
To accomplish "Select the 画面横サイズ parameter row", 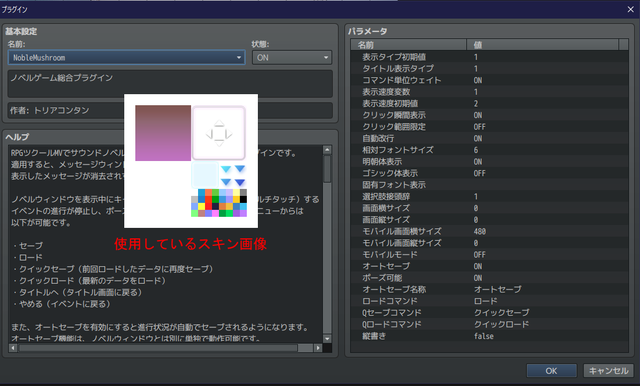I will pyautogui.click(x=489, y=208).
